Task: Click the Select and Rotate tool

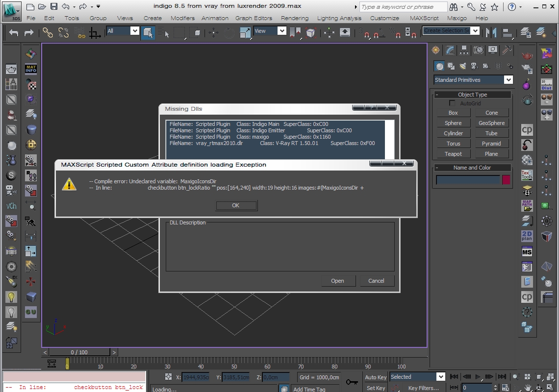Action: [229, 33]
